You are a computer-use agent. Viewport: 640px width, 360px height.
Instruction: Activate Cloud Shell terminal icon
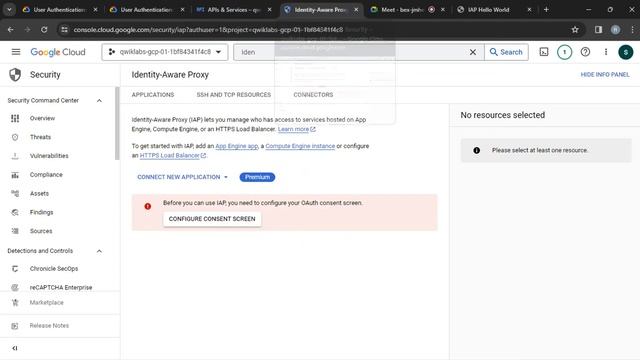[544, 52]
